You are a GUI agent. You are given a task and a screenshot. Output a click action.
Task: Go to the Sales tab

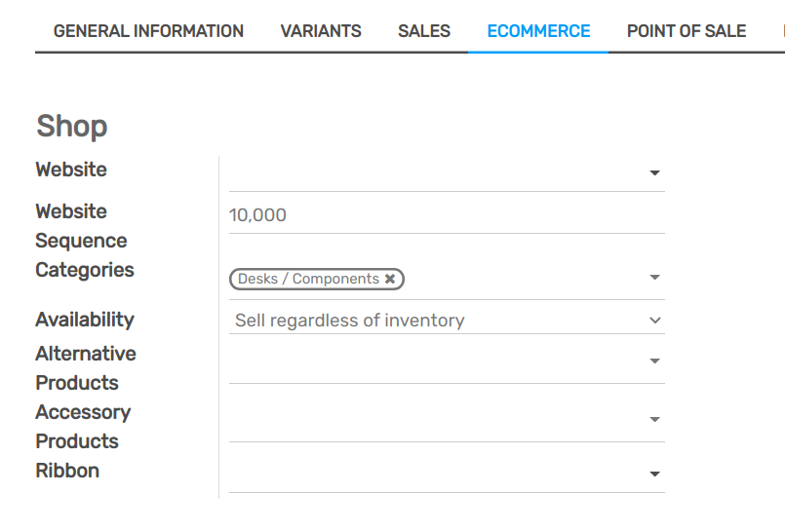424,31
